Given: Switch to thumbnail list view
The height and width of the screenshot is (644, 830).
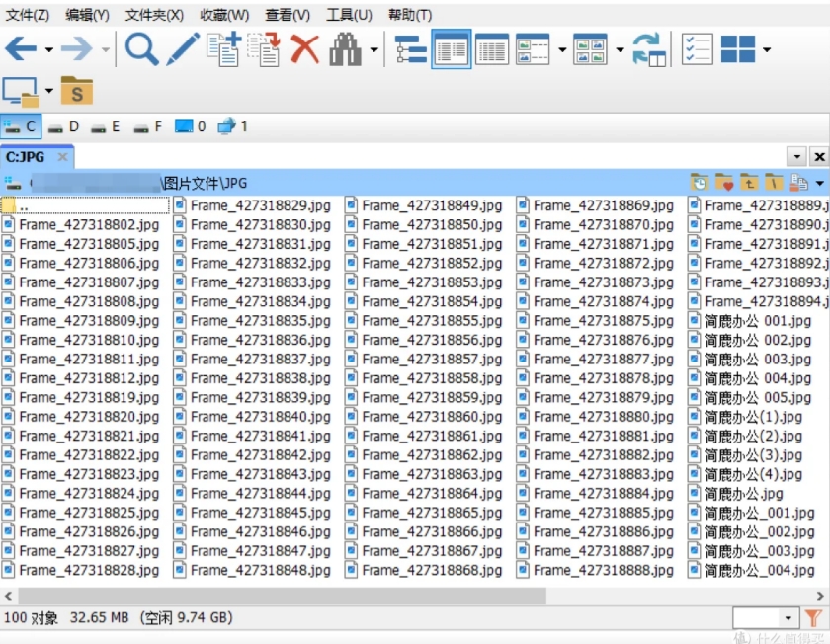Looking at the screenshot, I should point(533,49).
